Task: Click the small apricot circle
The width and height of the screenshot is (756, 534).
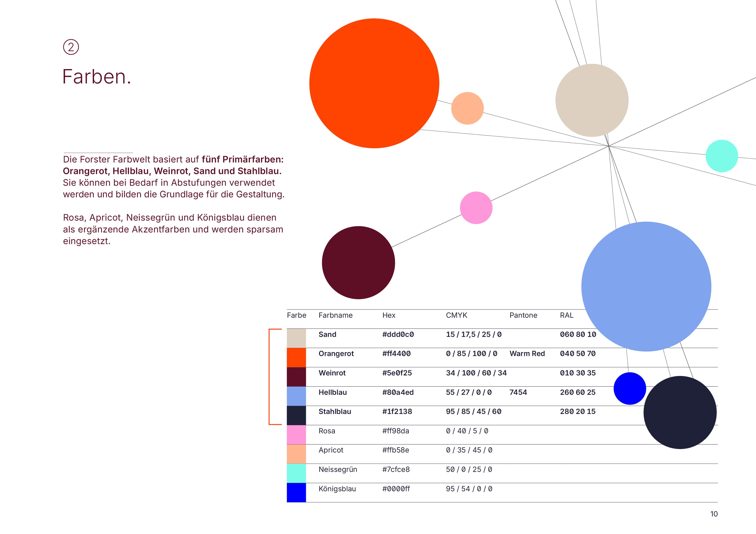Action: (x=467, y=108)
